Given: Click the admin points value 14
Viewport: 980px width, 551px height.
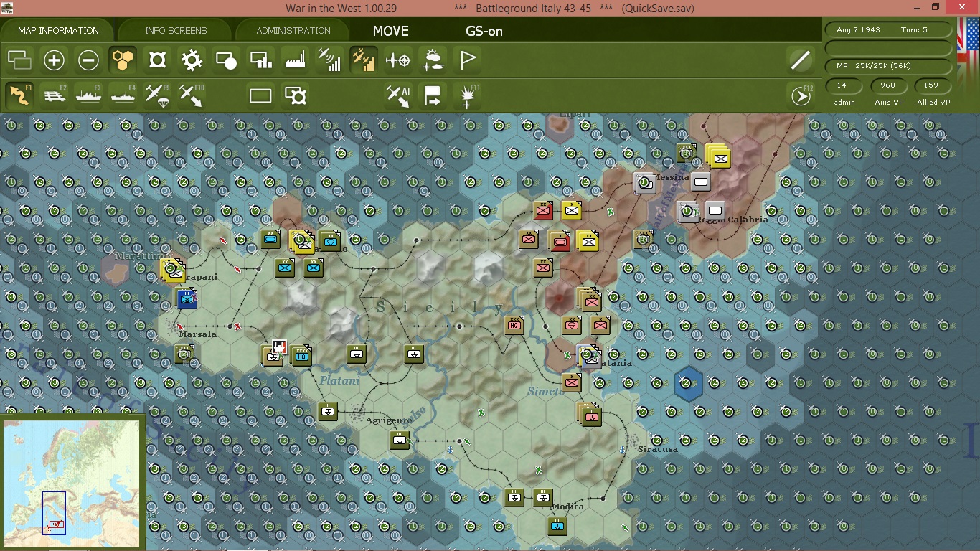Looking at the screenshot, I should 844,85.
